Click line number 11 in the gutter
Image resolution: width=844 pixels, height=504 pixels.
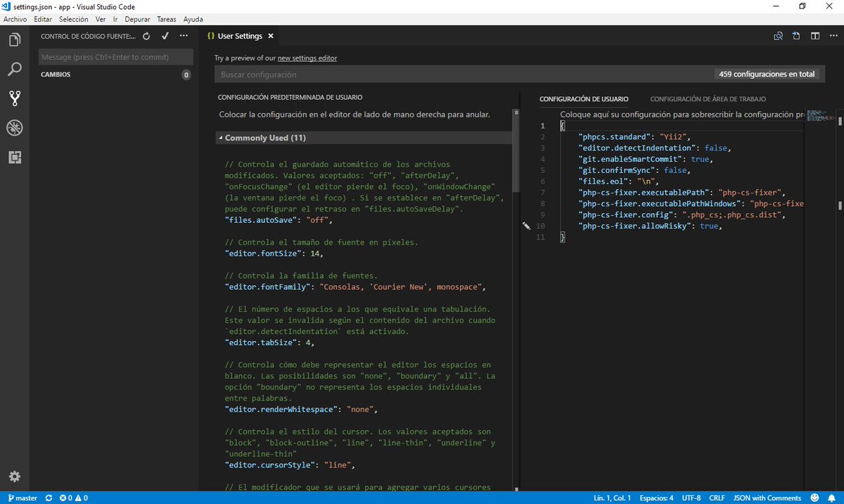click(540, 237)
